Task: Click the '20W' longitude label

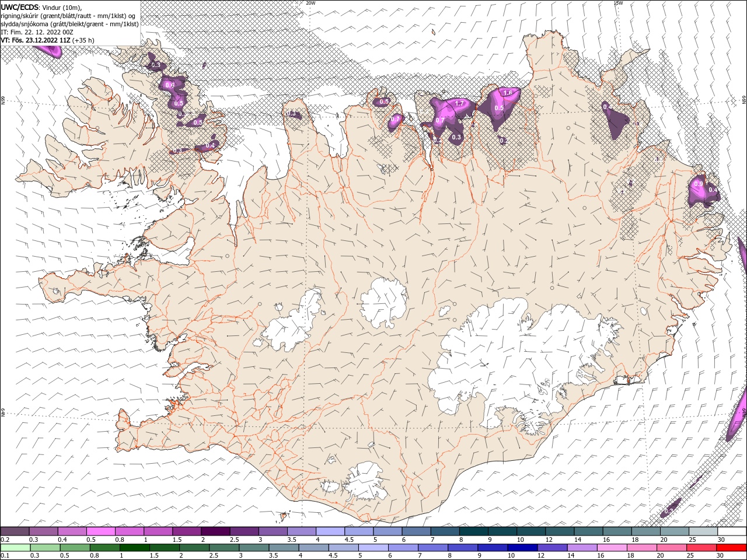Action: coord(310,3)
